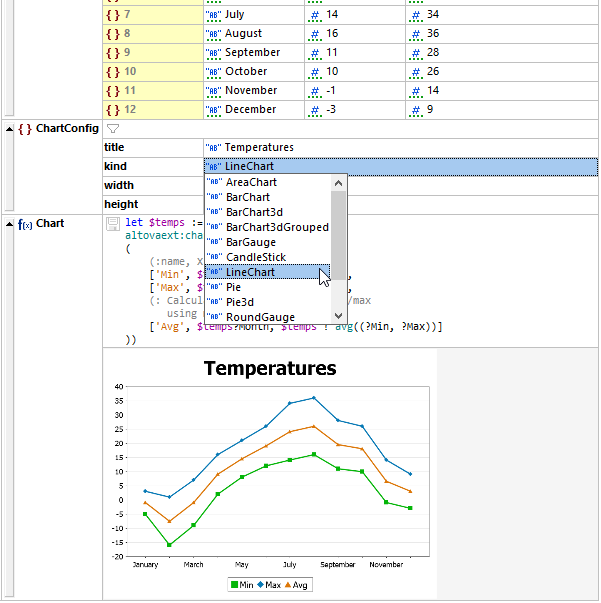Click the width property cell
The height and width of the screenshot is (603, 601).
pyautogui.click(x=152, y=186)
